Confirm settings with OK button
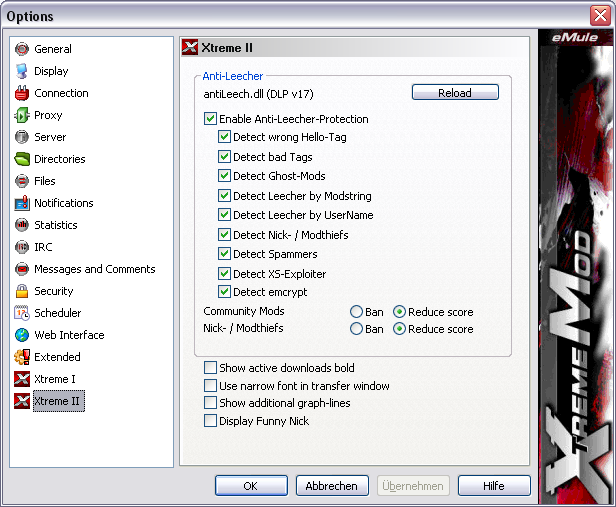The height and width of the screenshot is (507, 616). click(x=251, y=485)
